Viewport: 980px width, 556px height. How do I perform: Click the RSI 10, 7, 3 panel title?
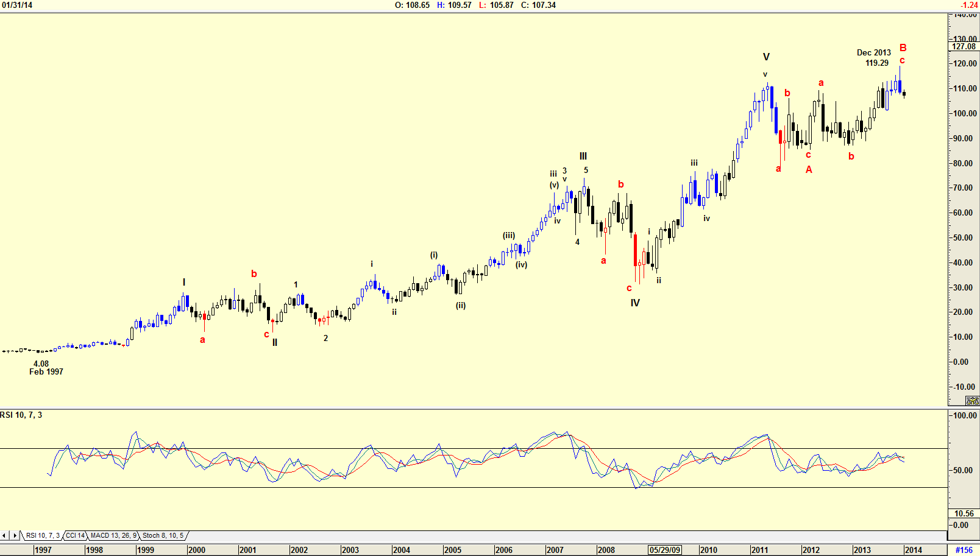click(21, 415)
